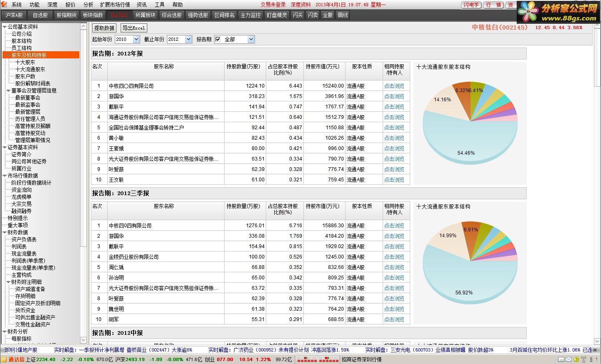Select the 公司介绍 tree item
This screenshot has height=364, width=601.
(x=21, y=34)
